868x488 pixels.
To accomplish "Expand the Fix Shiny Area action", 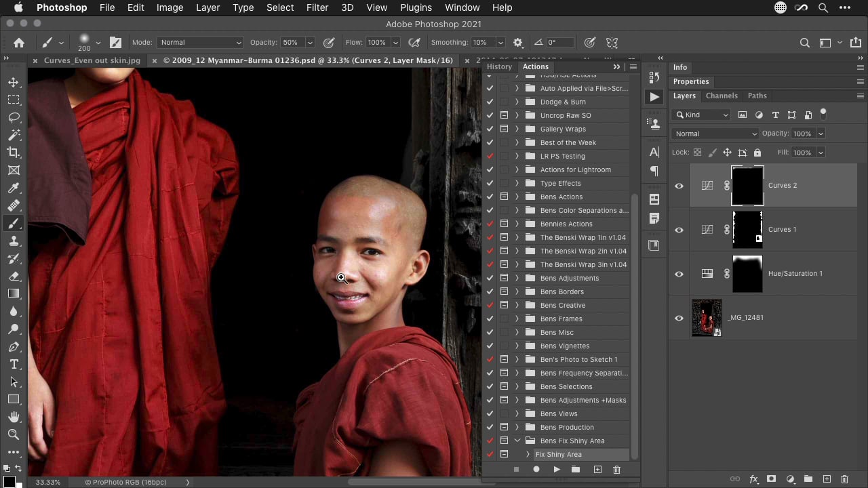I will pos(528,454).
